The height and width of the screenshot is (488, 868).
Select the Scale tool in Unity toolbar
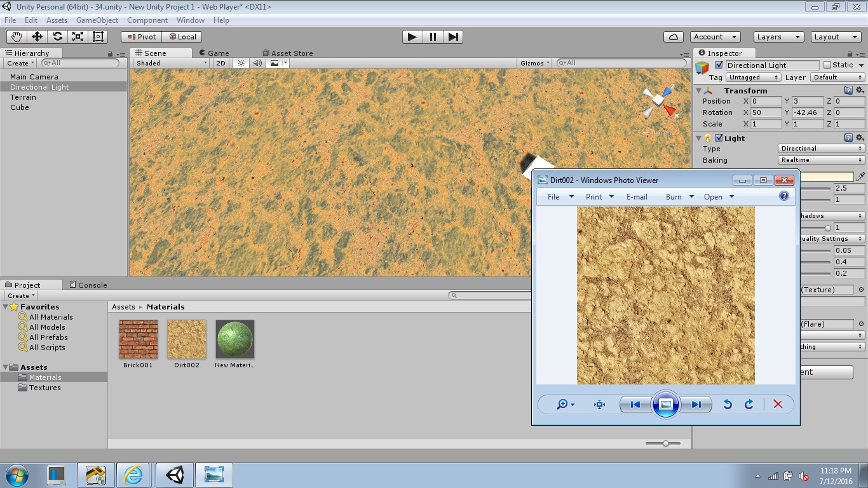pyautogui.click(x=78, y=37)
